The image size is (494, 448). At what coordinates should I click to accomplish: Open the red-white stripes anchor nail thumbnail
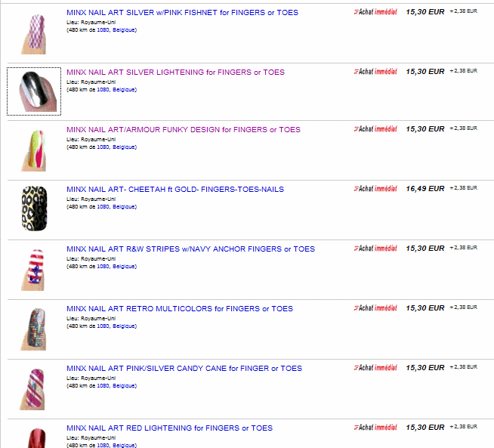point(34,269)
